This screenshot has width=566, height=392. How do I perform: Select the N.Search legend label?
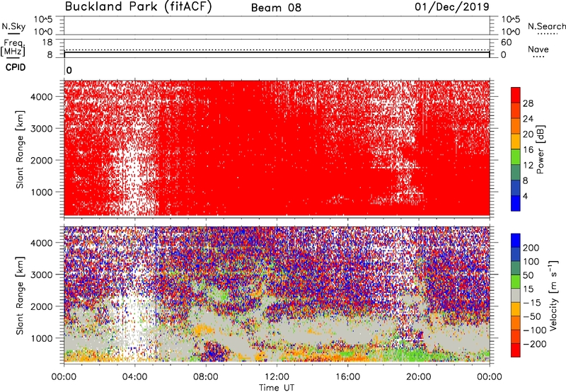547,26
